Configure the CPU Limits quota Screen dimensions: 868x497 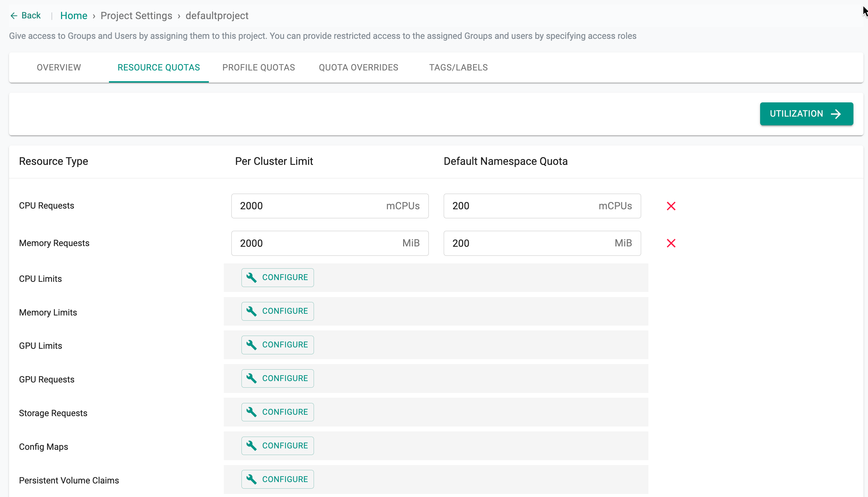(278, 278)
